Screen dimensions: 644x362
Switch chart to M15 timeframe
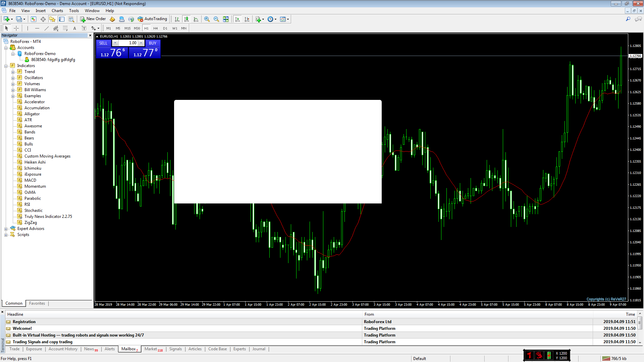pos(127,28)
